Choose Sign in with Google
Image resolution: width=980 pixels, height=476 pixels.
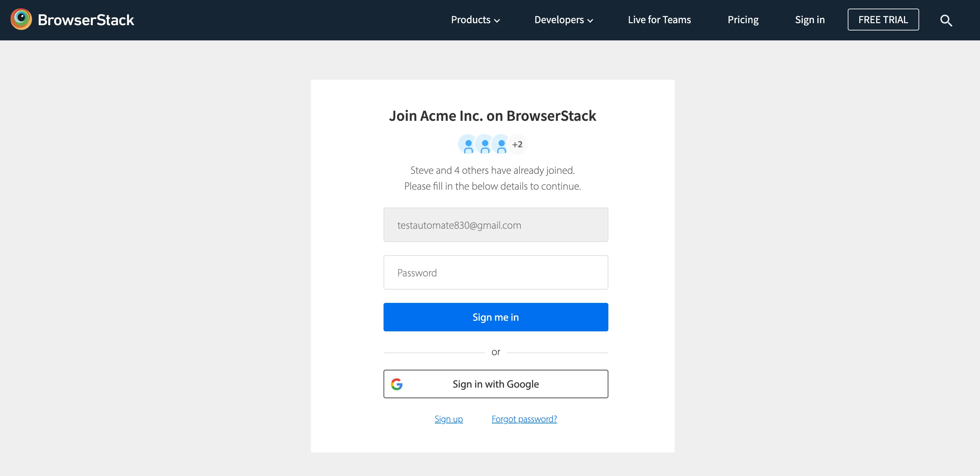[x=495, y=384]
